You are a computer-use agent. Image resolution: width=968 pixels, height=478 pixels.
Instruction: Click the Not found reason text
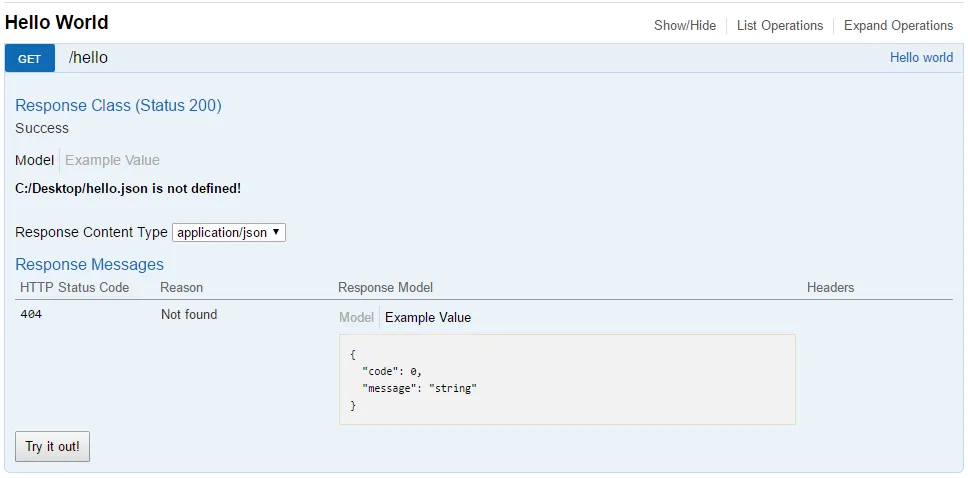pyautogui.click(x=189, y=314)
